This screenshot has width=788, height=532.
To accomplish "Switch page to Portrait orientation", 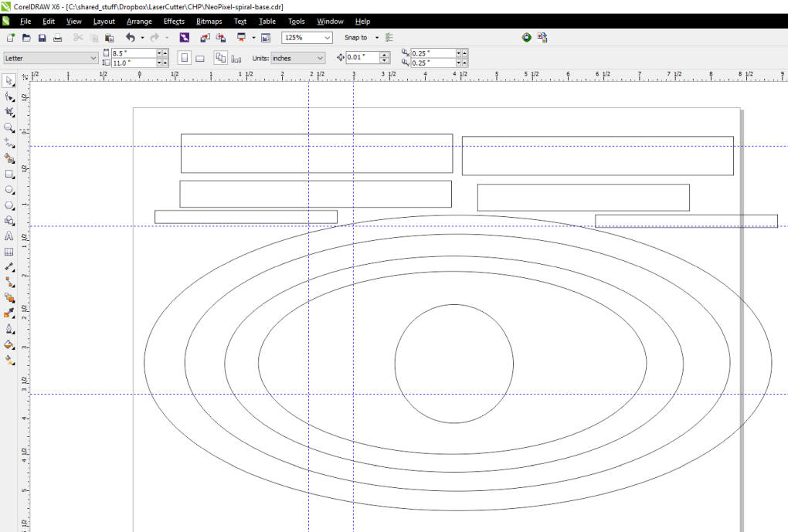I will [184, 58].
